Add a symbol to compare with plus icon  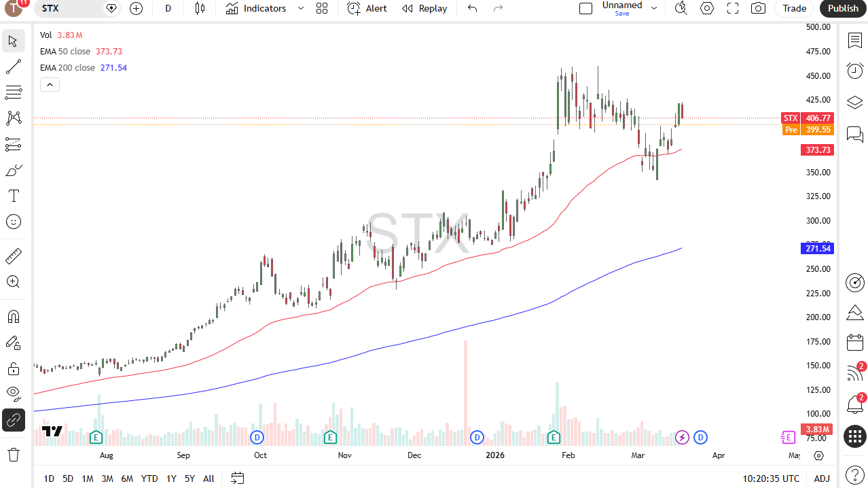136,8
